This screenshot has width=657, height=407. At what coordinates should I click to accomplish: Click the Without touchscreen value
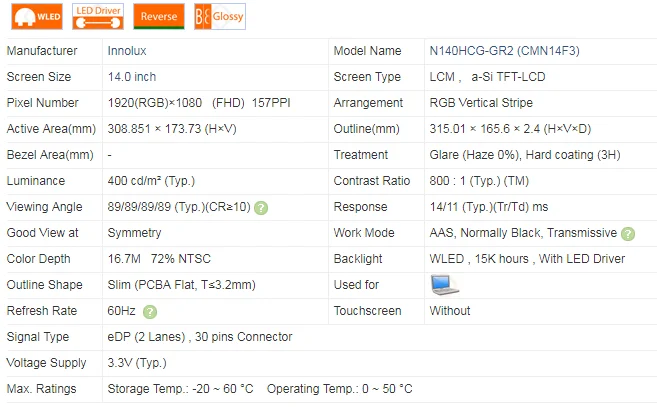[450, 311]
